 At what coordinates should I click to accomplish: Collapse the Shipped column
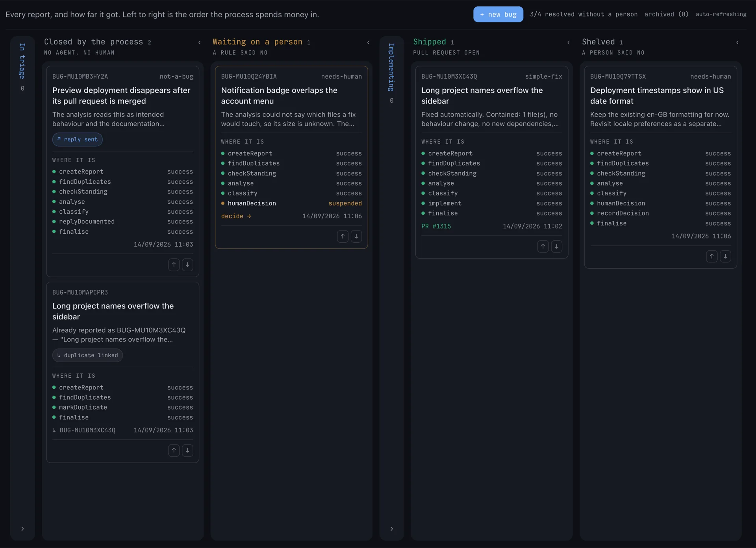click(569, 42)
